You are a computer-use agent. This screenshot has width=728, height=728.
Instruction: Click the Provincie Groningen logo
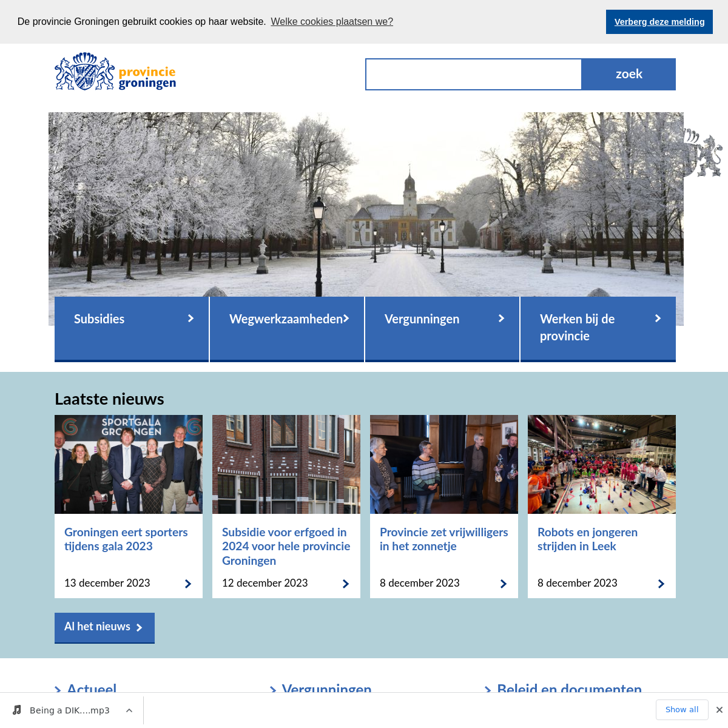coord(115,72)
